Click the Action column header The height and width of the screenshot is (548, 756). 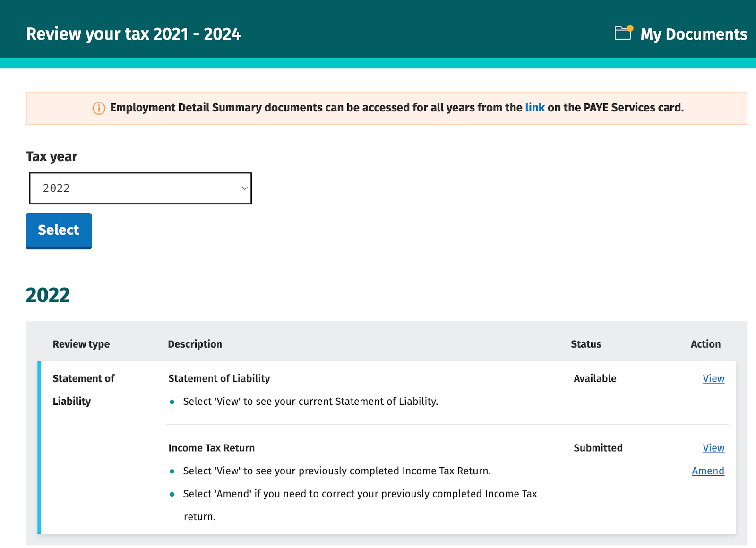[705, 344]
